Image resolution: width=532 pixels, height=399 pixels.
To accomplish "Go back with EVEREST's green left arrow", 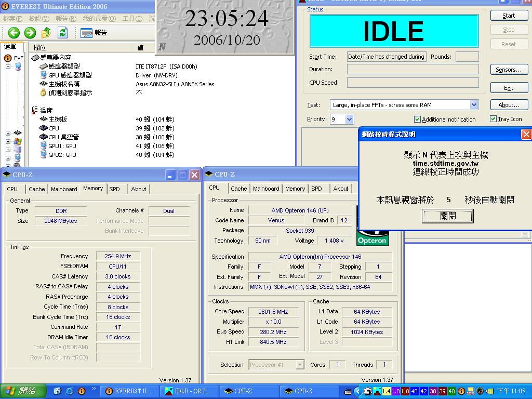I will [14, 33].
